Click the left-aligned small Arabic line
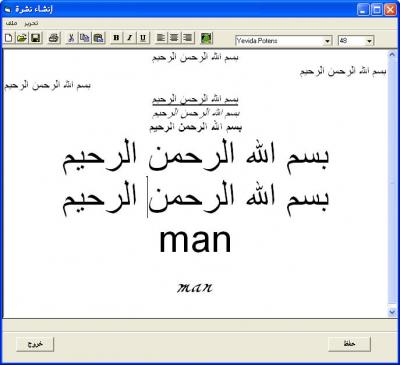Viewport: 400px width, 365px height. pyautogui.click(x=47, y=86)
